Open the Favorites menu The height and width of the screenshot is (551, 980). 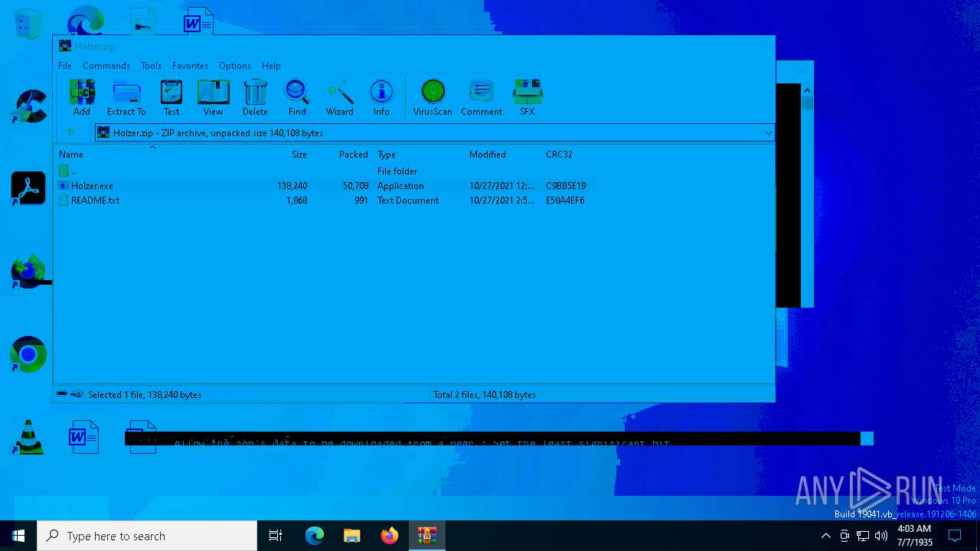click(190, 66)
